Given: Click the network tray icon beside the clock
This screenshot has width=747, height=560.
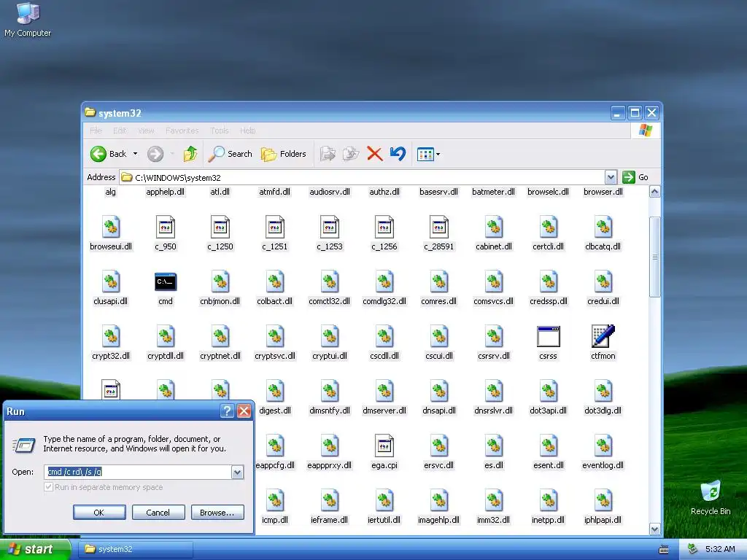Looking at the screenshot, I should tap(692, 549).
